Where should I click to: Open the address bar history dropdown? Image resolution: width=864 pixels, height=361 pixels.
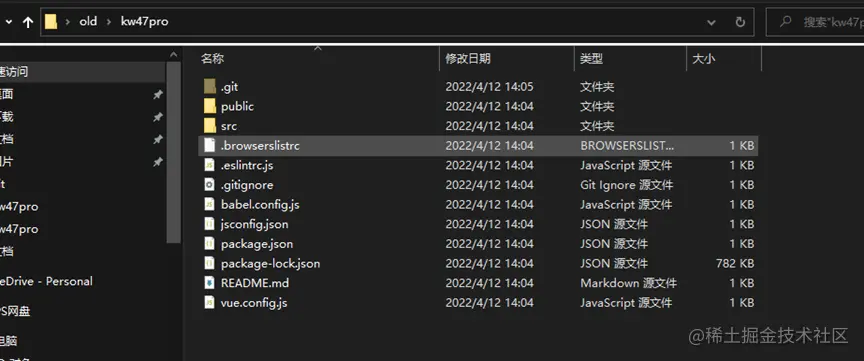711,23
